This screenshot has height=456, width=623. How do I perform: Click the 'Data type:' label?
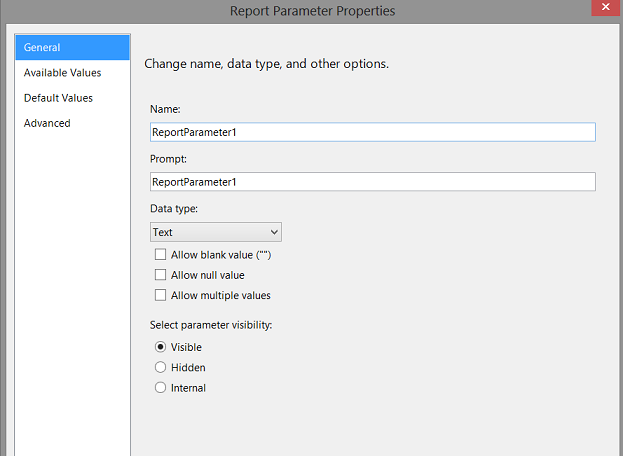point(174,209)
